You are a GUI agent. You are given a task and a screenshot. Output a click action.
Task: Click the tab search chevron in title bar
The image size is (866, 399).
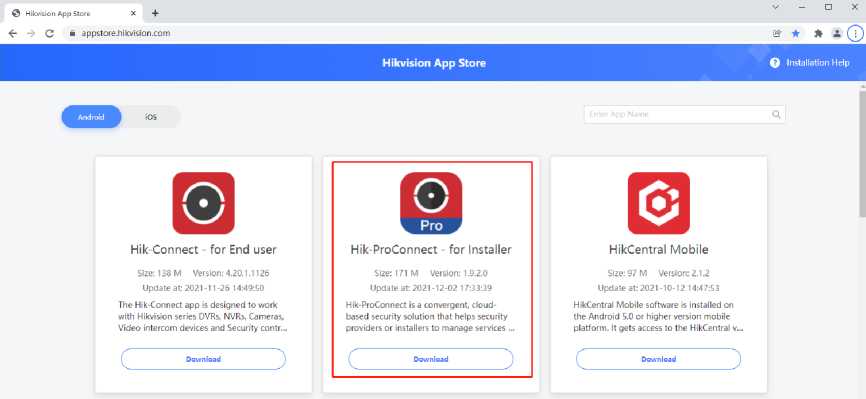point(776,7)
